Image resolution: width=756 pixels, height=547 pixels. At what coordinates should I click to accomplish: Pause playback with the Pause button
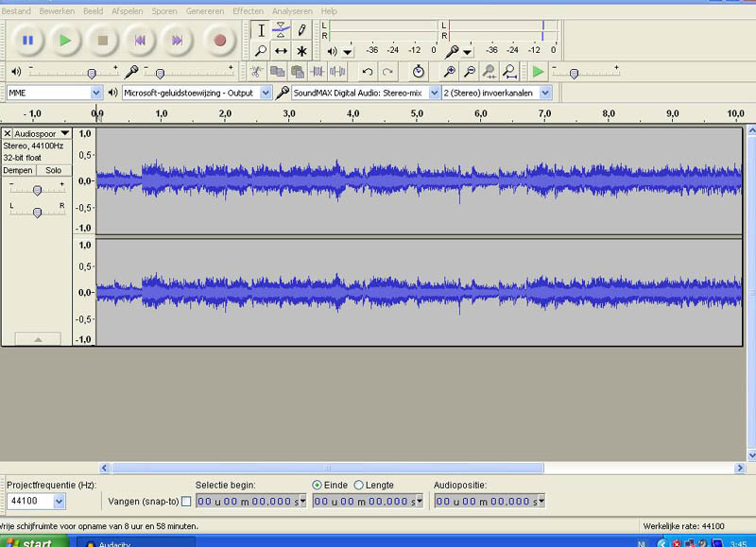tap(27, 41)
